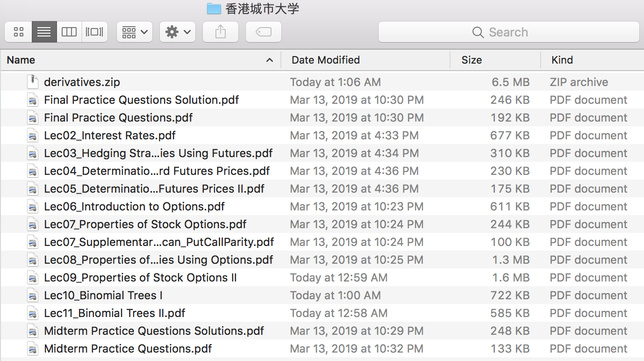Sort by Kind column header
This screenshot has height=361, width=644.
591,60
